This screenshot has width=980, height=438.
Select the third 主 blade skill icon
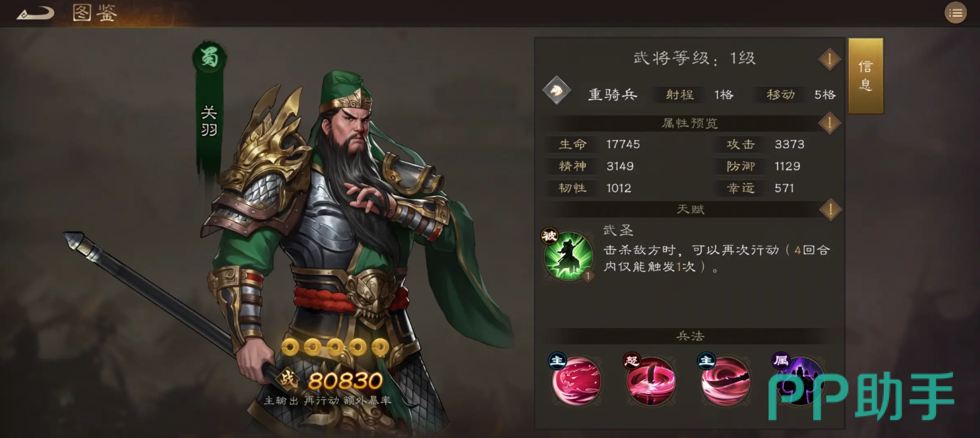click(725, 381)
